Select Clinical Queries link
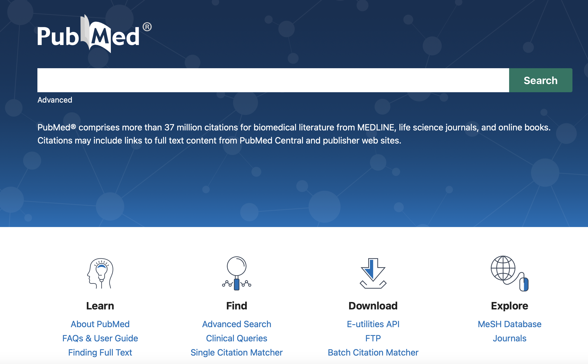This screenshot has width=588, height=364. [237, 338]
